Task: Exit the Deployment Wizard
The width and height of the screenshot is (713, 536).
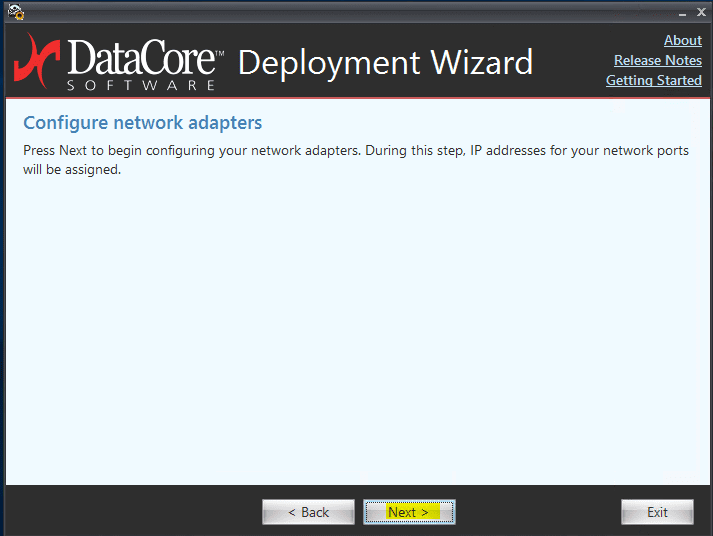Action: point(657,512)
